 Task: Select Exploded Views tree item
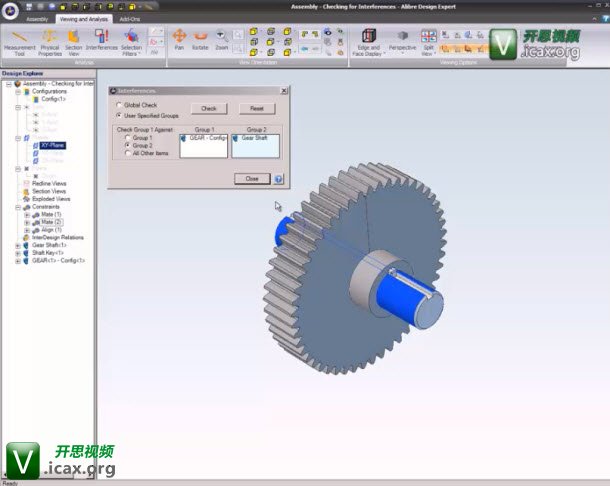coord(51,199)
